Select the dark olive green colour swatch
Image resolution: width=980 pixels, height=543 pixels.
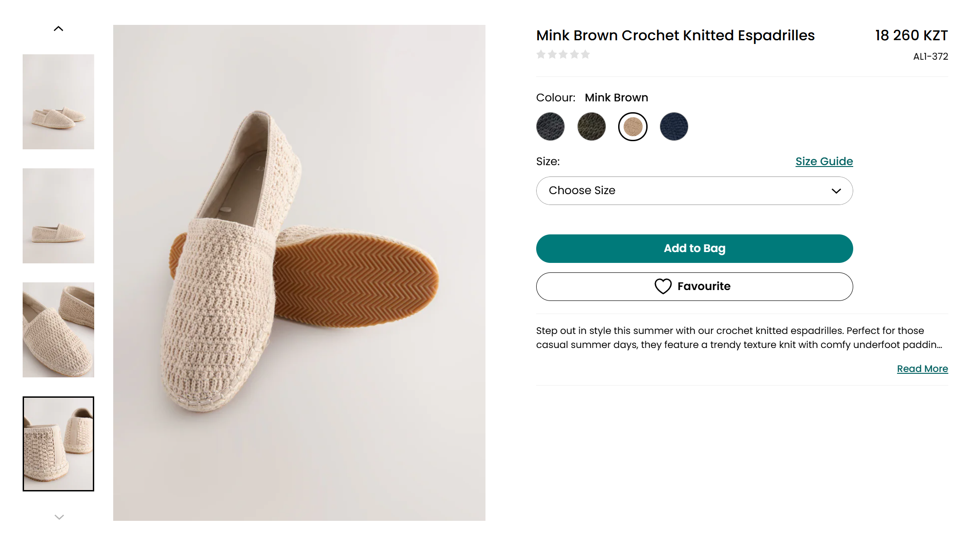click(591, 127)
